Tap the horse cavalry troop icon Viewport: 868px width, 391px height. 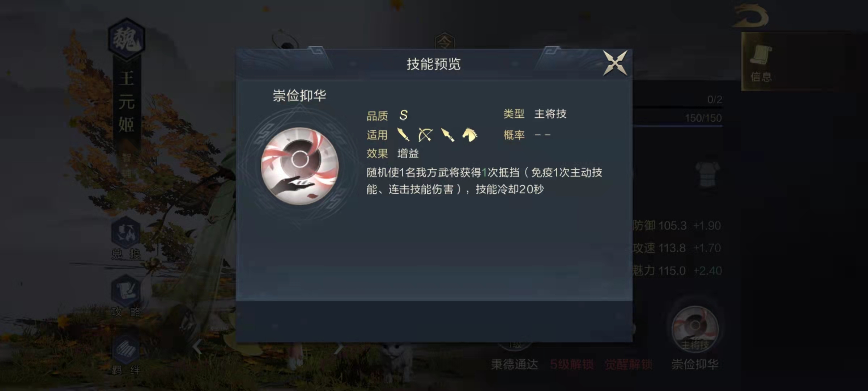pyautogui.click(x=470, y=135)
